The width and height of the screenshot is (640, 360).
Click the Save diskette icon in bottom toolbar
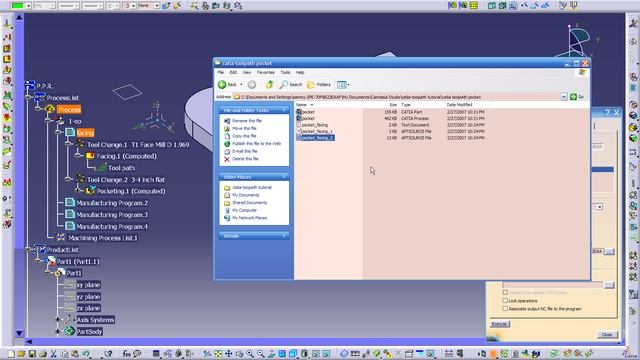[x=32, y=354]
